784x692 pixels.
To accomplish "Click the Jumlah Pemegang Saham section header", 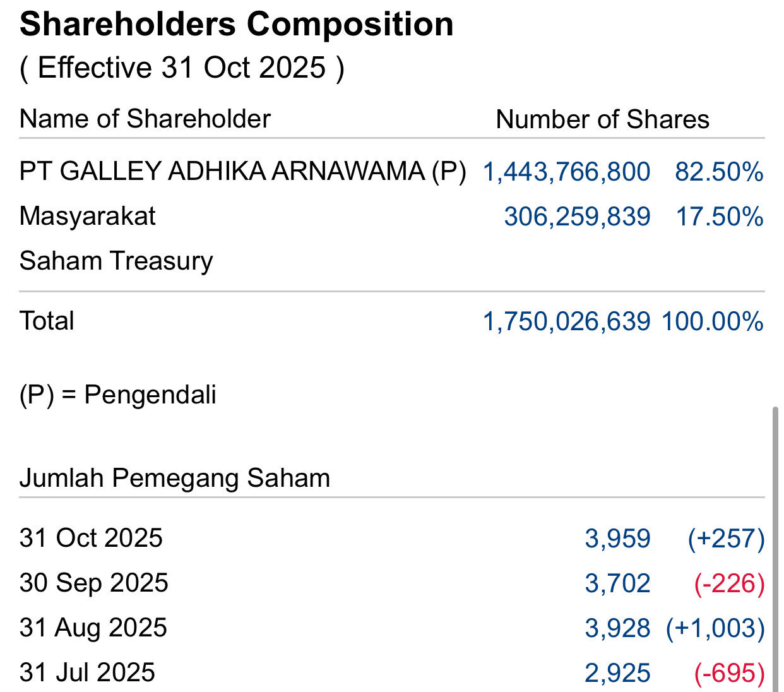I will 174,478.
